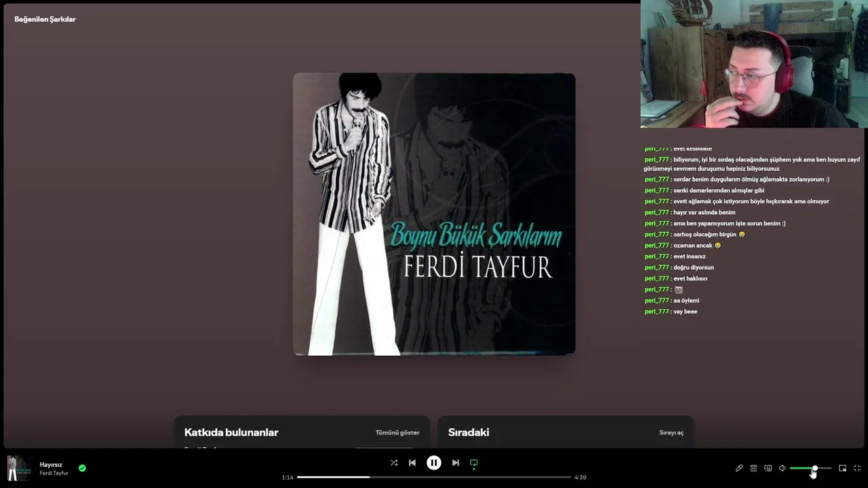This screenshot has width=868, height=488.
Task: Adjust the volume slider
Action: pyautogui.click(x=810, y=468)
